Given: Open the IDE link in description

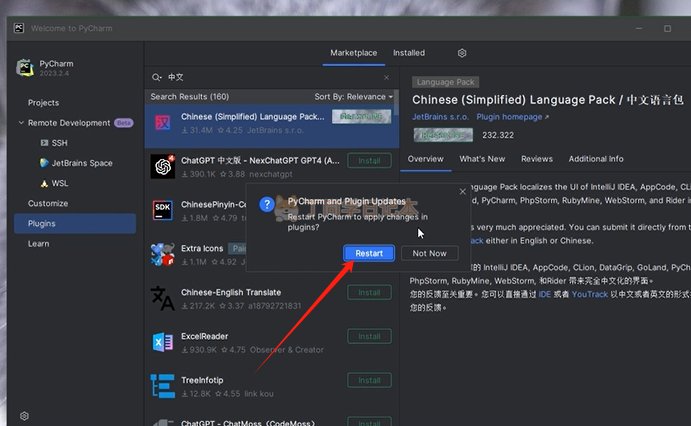Looking at the screenshot, I should click(x=545, y=294).
